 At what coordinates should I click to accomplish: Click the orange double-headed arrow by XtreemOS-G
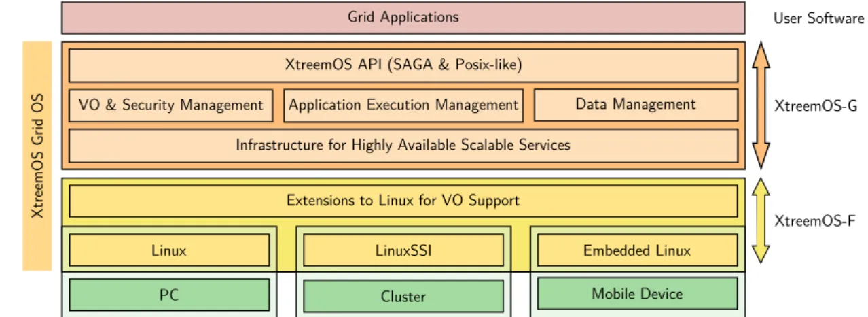point(762,105)
